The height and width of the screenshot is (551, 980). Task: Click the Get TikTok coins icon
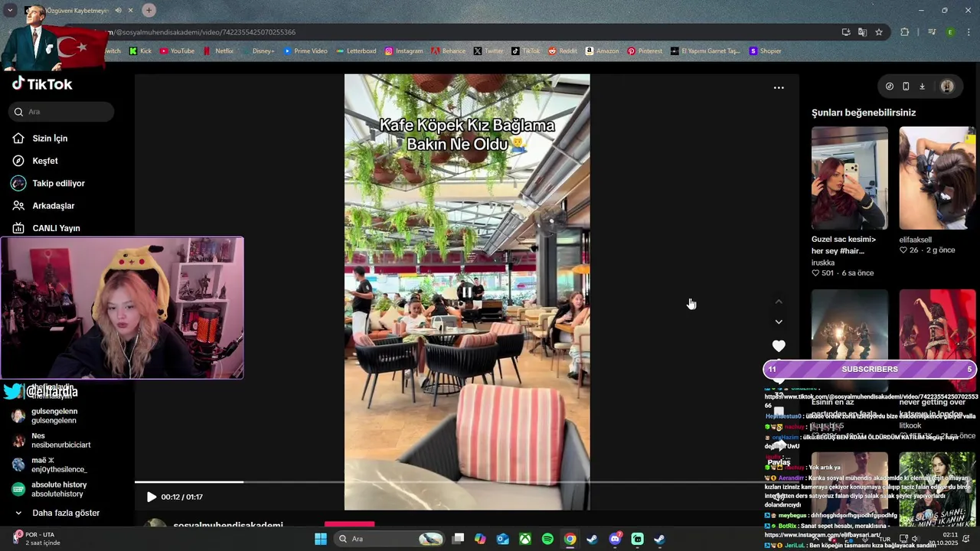(x=889, y=86)
